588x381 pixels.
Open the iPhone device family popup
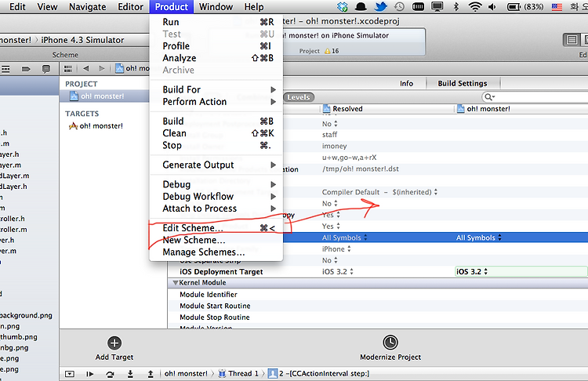click(336, 249)
